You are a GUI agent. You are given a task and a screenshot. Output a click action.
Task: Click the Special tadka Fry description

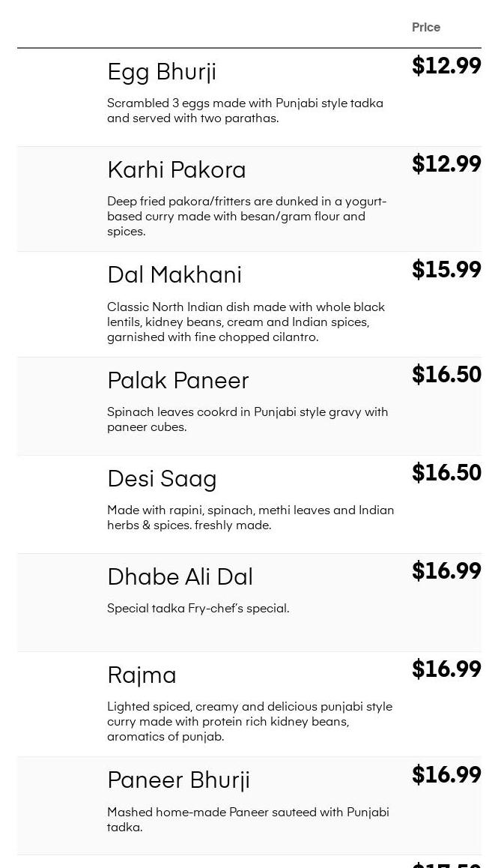[x=198, y=609]
